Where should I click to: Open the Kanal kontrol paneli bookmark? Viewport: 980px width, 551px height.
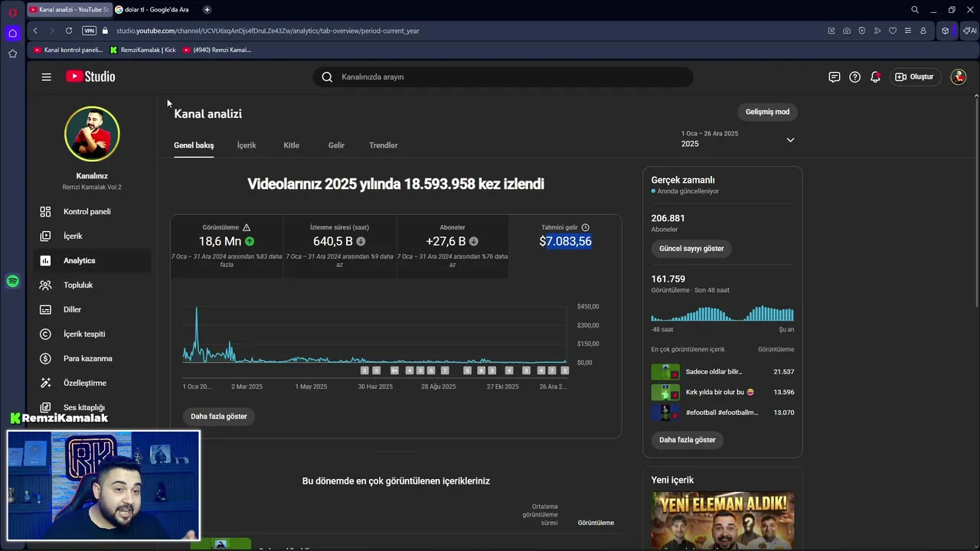(x=68, y=50)
